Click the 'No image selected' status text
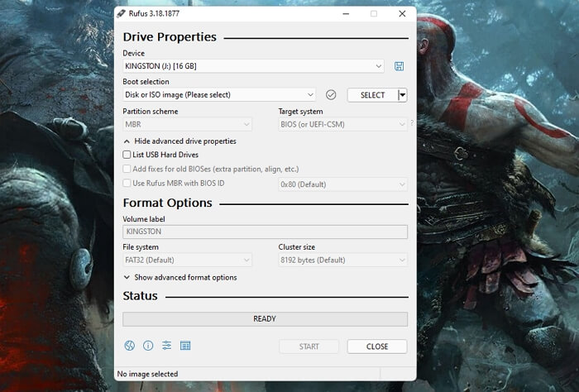The image size is (579, 392). click(147, 374)
